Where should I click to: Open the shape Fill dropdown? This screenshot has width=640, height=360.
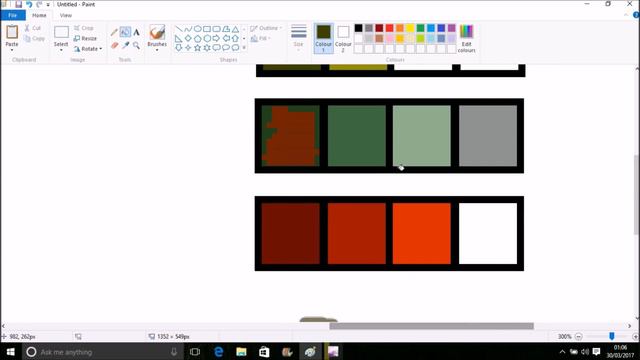coord(261,38)
